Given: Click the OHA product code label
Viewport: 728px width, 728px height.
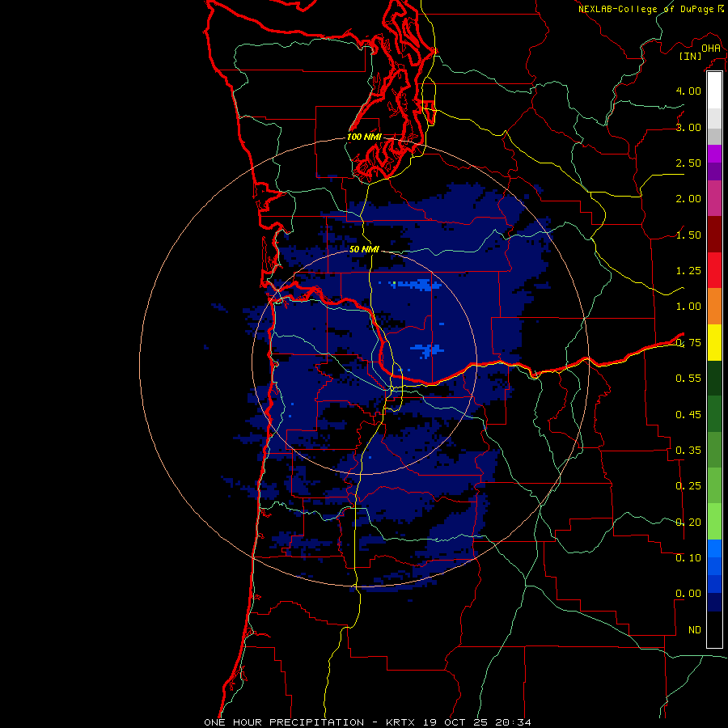Looking at the screenshot, I should [711, 49].
